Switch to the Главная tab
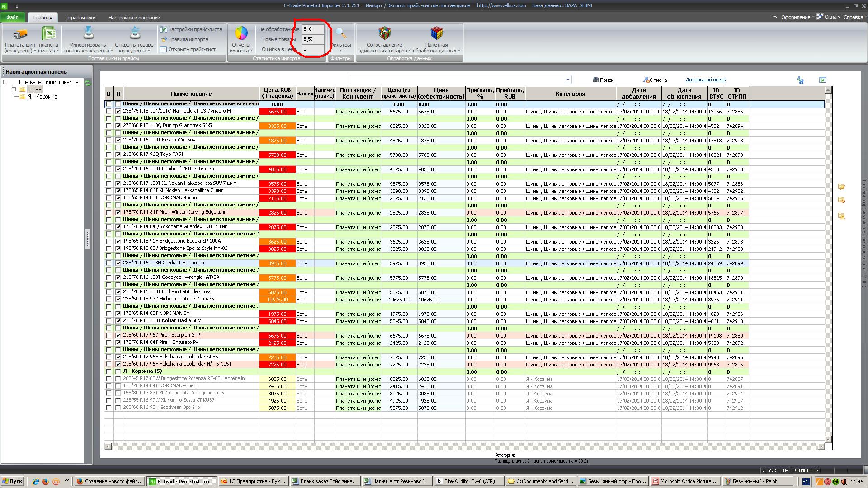This screenshot has width=868, height=488. [x=42, y=18]
